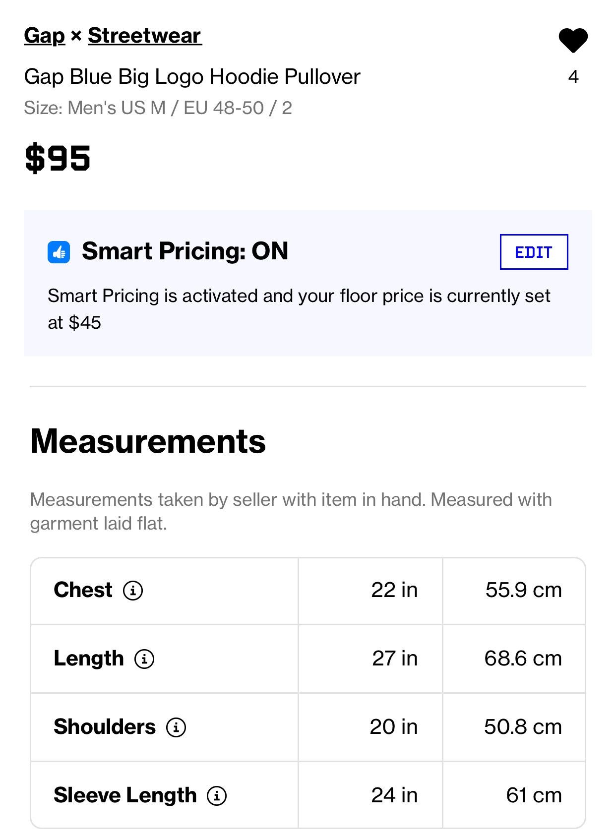Open the Gap designer link
The height and width of the screenshot is (840, 616).
point(45,36)
